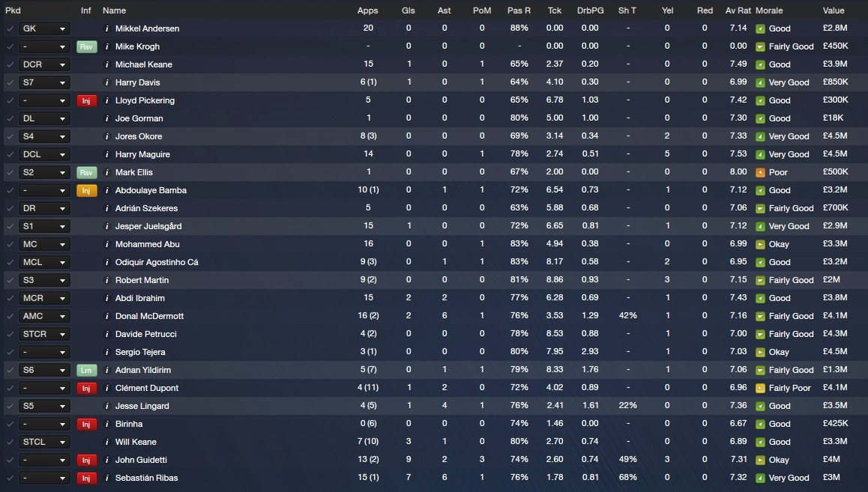Click the info icon beside John Guidetti

click(107, 460)
